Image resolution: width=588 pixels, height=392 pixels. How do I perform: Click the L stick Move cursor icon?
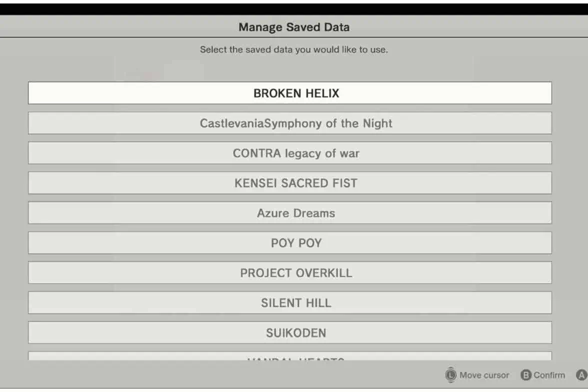[451, 375]
